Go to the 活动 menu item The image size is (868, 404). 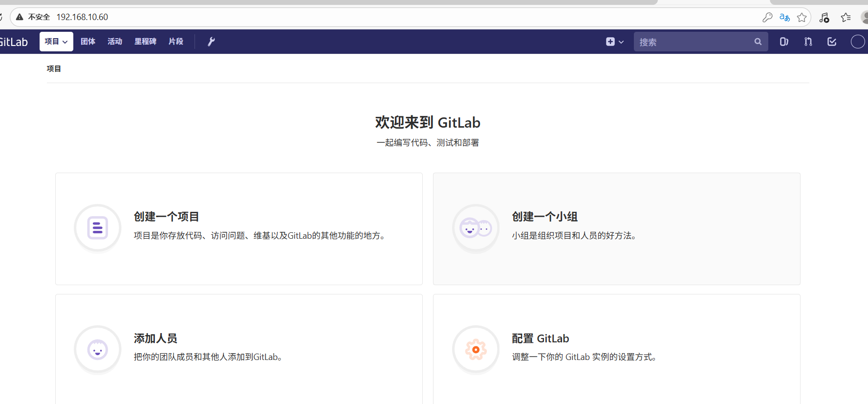point(115,42)
